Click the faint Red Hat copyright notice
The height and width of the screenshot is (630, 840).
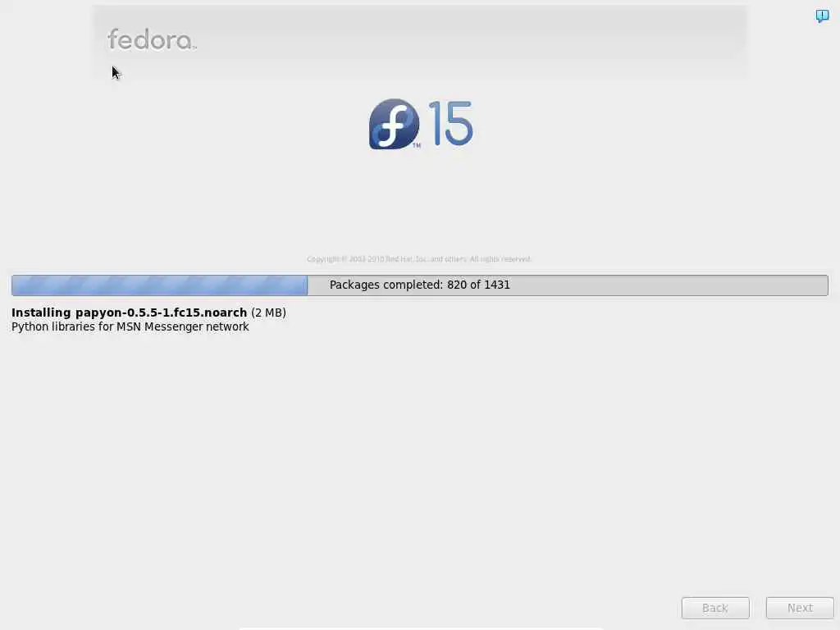tap(419, 259)
